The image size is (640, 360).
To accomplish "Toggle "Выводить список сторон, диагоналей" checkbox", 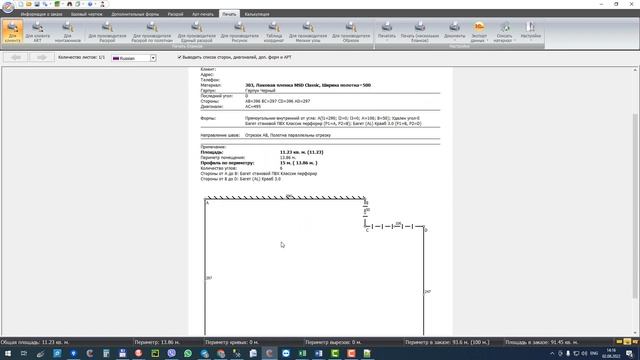I will (179, 57).
